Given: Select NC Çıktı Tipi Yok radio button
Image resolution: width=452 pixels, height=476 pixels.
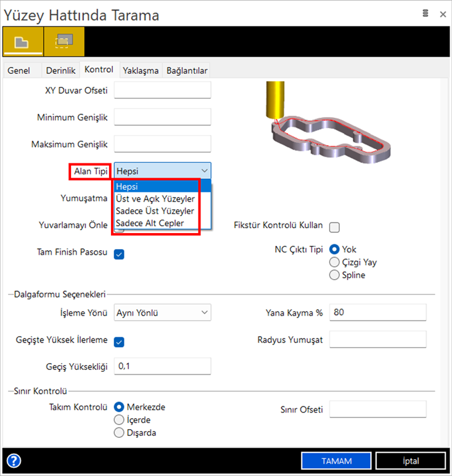Looking at the screenshot, I should click(334, 250).
